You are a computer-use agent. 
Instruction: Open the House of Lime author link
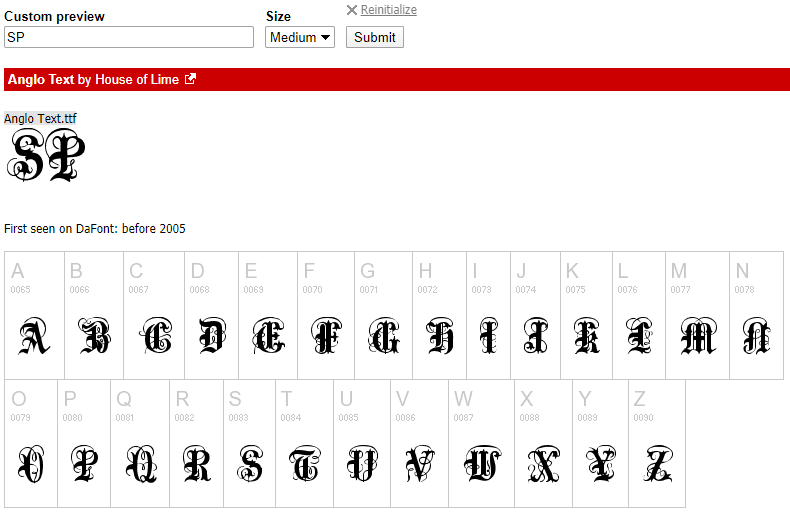pos(137,80)
